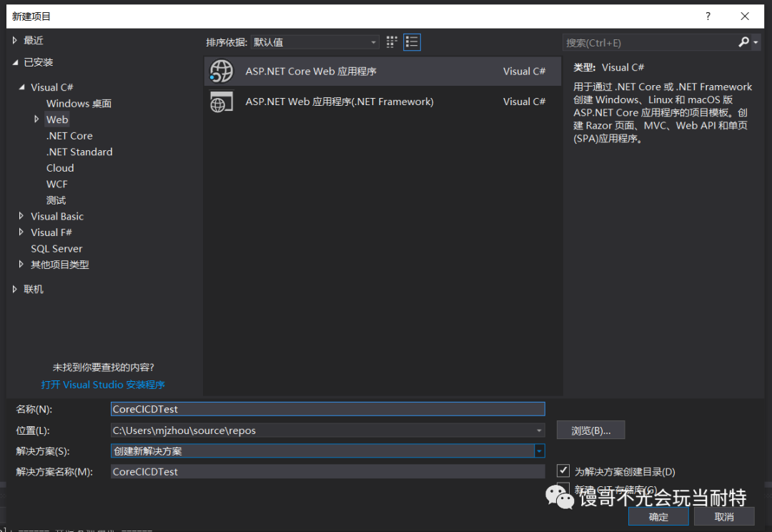Select the SQL Server category
This screenshot has width=772, height=532.
tap(56, 249)
